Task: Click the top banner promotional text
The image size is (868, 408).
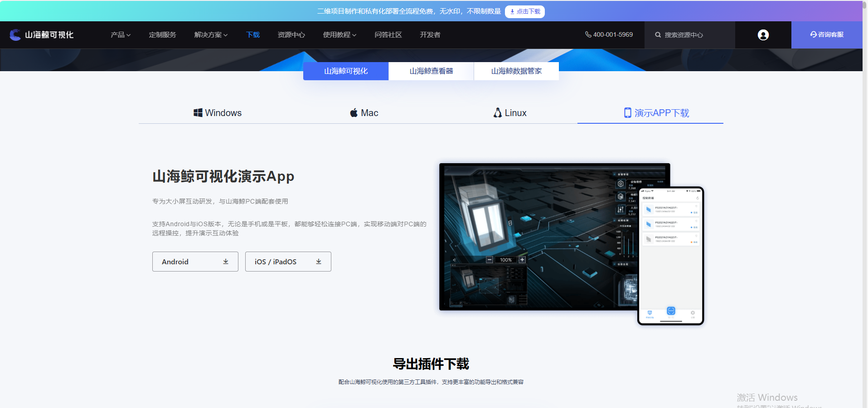Action: point(409,11)
